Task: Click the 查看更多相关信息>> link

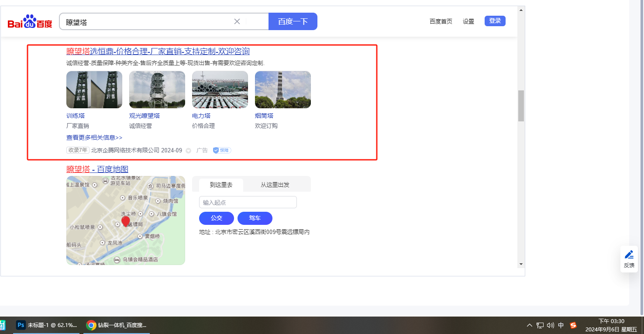Action: [94, 138]
